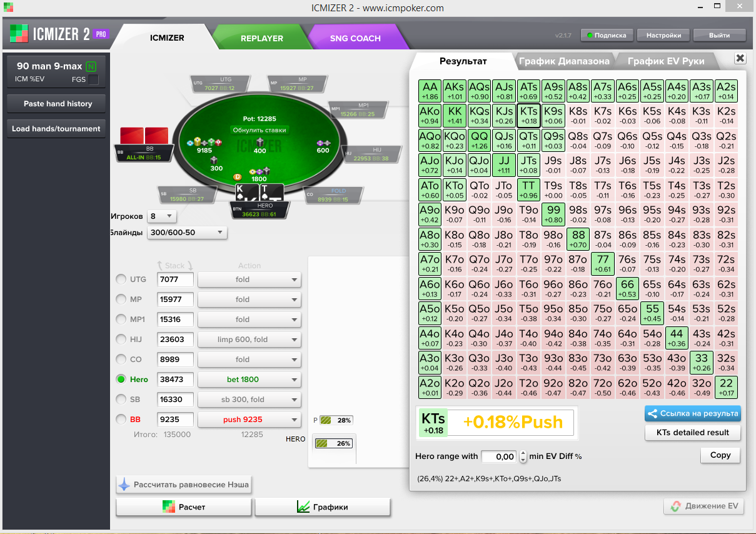Viewport: 756px width, 534px height.
Task: Select the AA hand cell
Action: pos(430,91)
